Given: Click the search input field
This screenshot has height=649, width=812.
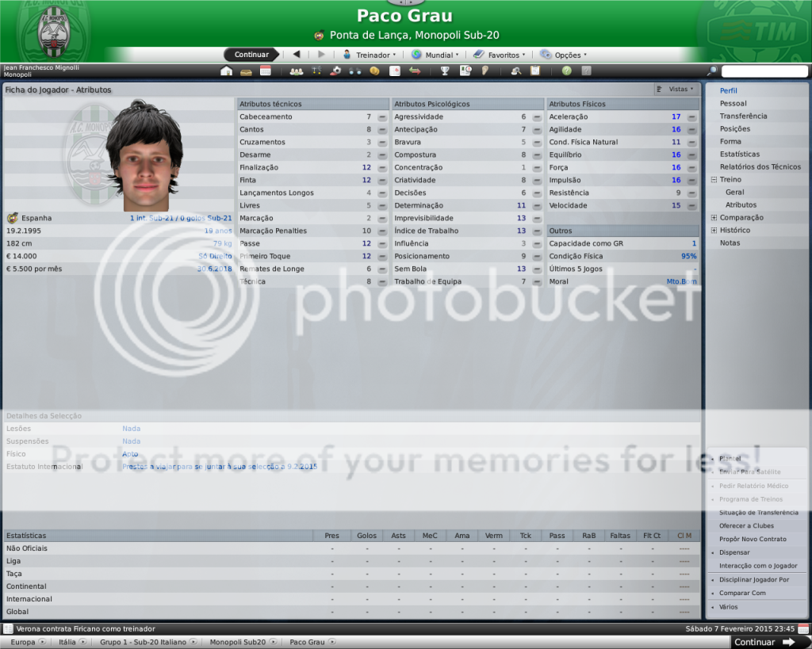Looking at the screenshot, I should 764,71.
